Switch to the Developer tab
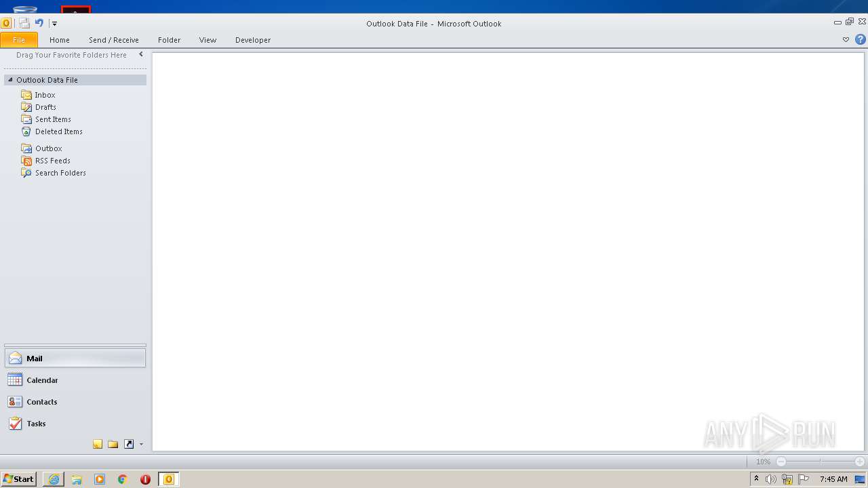The height and width of the screenshot is (488, 868). 253,40
